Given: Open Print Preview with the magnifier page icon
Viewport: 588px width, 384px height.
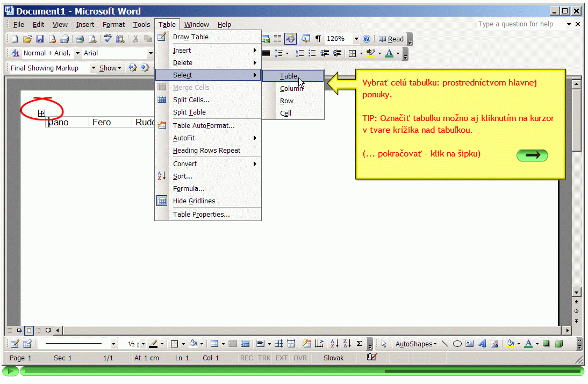Looking at the screenshot, I should (92, 39).
